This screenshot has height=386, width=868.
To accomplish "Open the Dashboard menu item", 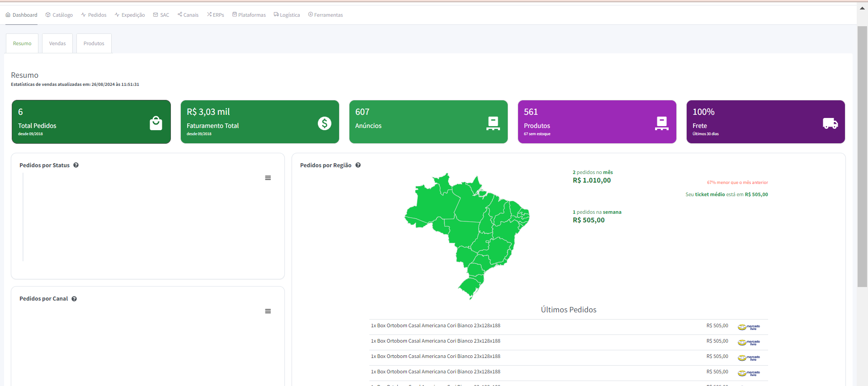I will click(x=21, y=15).
